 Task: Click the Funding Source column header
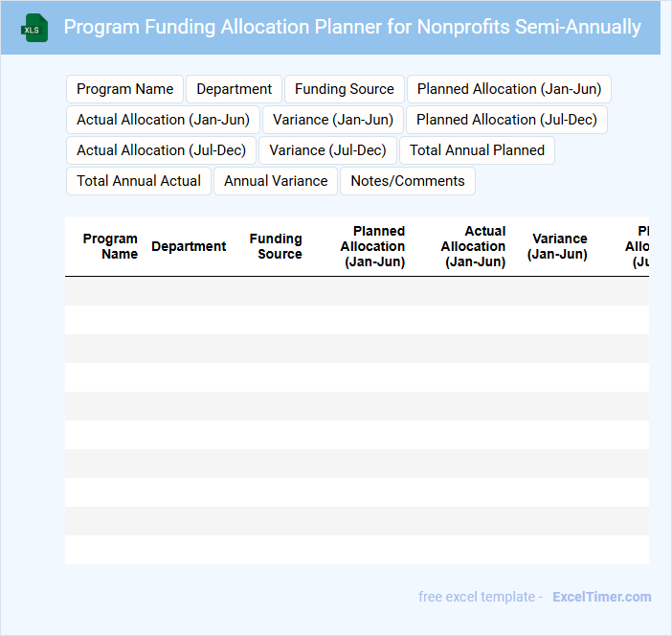pos(276,246)
